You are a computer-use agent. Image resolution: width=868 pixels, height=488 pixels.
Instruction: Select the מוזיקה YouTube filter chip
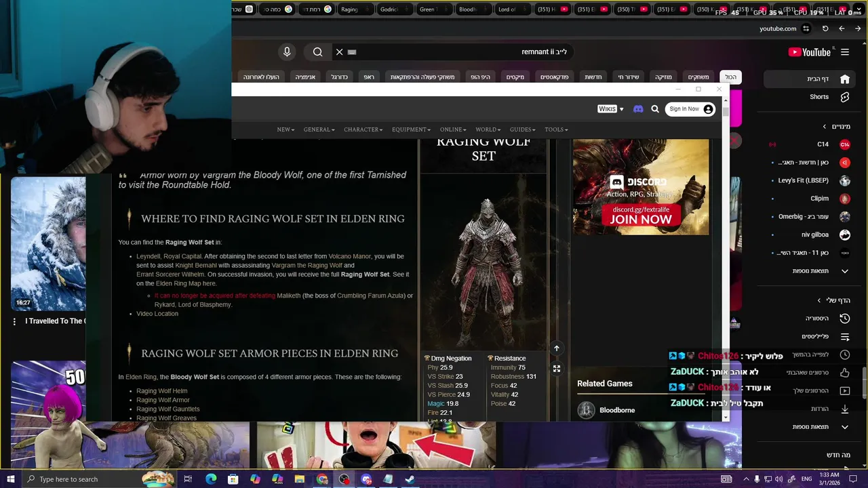[x=663, y=77]
